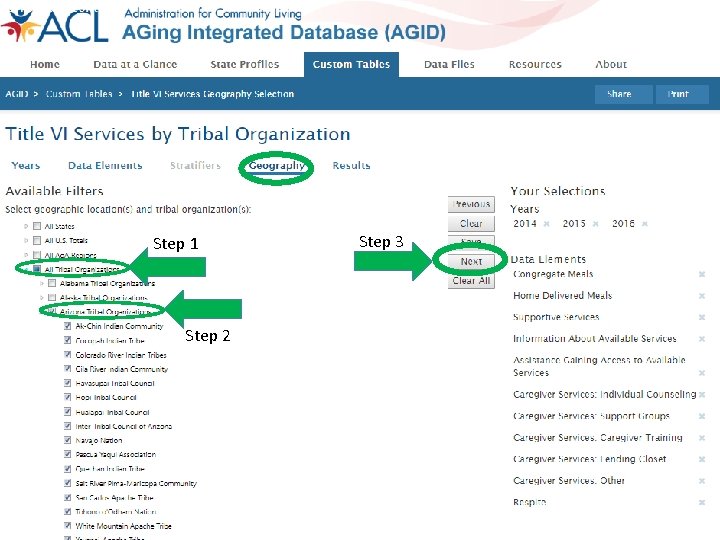Uncheck Colorado River Indian Tribes
Screen dimensions: 720x540
click(68, 354)
